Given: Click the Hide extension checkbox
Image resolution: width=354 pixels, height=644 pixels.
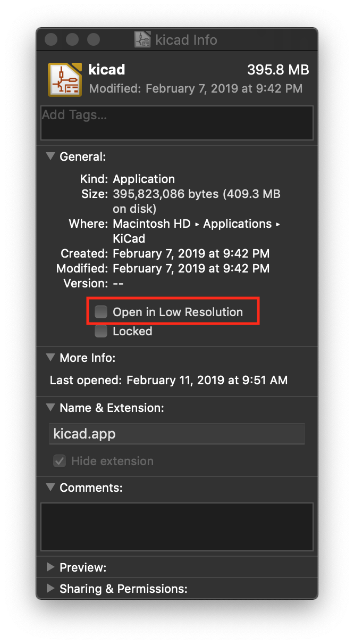Looking at the screenshot, I should (60, 461).
